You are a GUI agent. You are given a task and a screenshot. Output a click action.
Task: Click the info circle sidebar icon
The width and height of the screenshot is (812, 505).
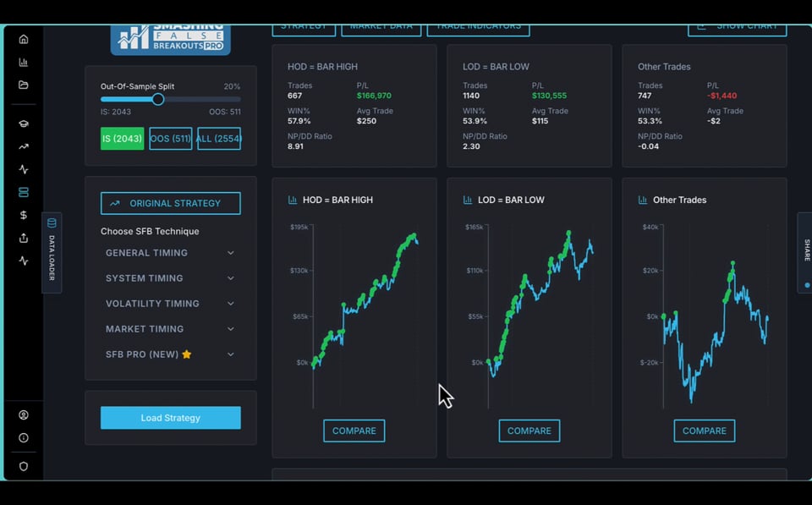pos(24,437)
